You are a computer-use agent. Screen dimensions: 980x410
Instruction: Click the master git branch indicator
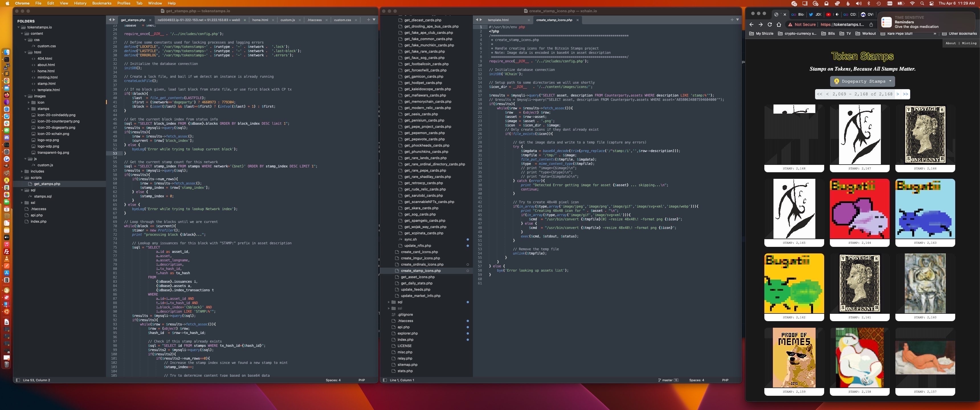668,380
